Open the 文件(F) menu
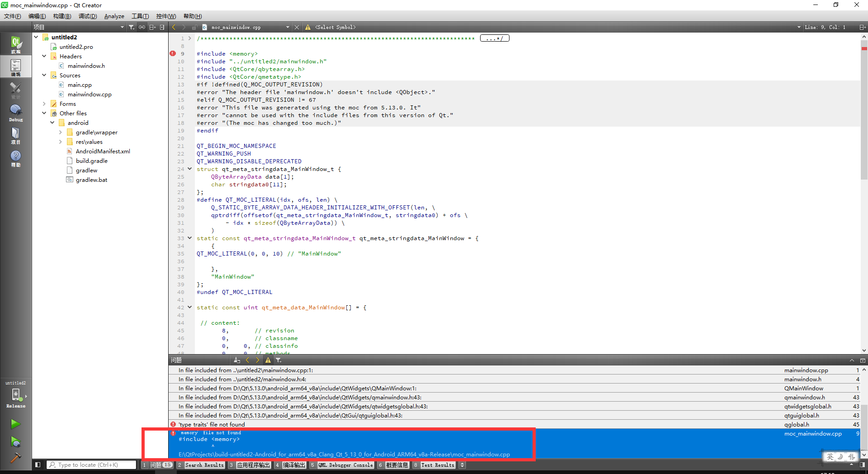This screenshot has width=868, height=474. [13, 16]
